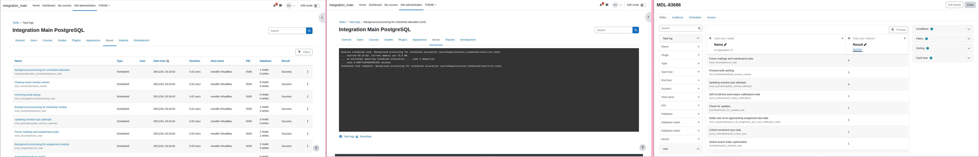
Task: Click search magnifier button in middle window
Action: tap(636, 30)
